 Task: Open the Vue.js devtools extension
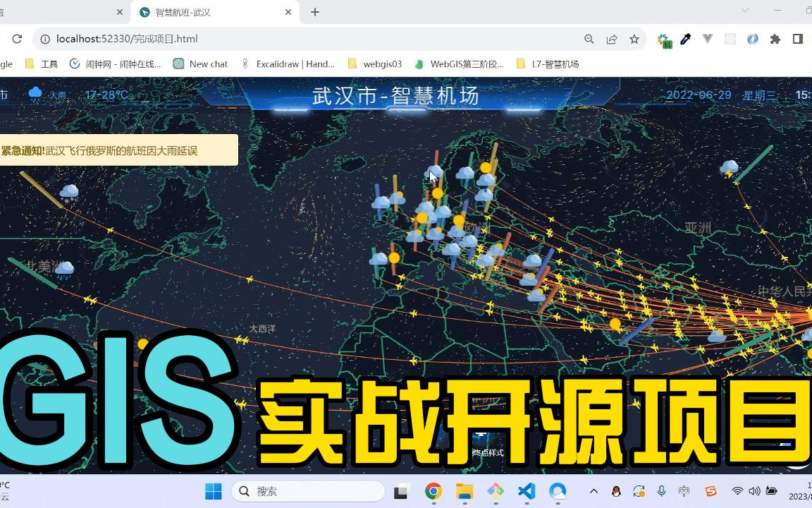click(708, 40)
